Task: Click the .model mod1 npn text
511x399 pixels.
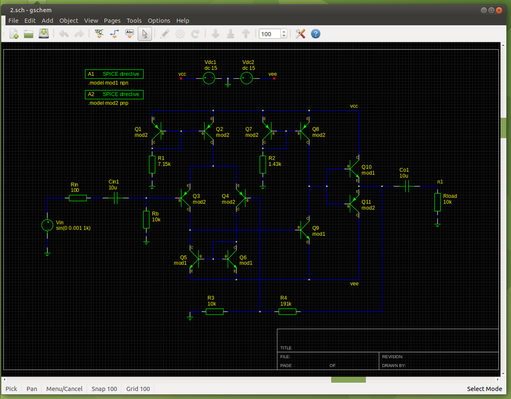Action: (108, 83)
